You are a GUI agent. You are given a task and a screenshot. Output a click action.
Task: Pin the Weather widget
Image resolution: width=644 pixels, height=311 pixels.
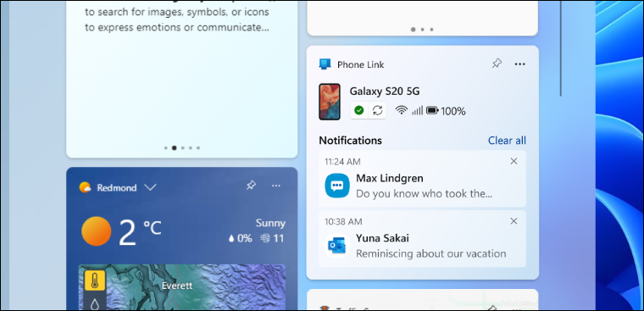(251, 186)
